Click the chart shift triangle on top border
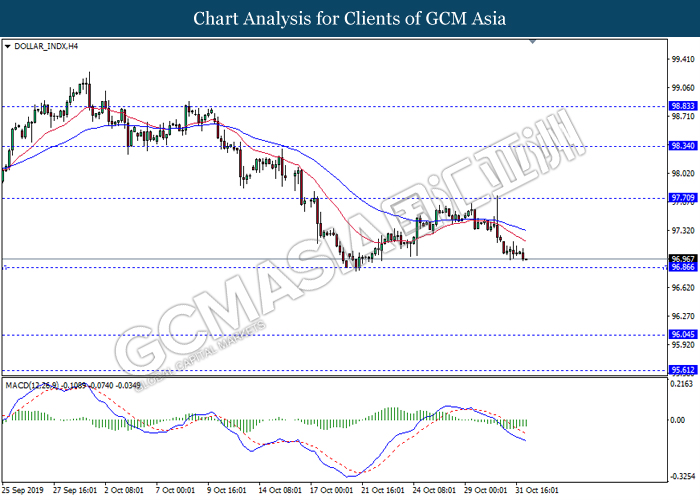The height and width of the screenshot is (500, 700). click(x=533, y=42)
